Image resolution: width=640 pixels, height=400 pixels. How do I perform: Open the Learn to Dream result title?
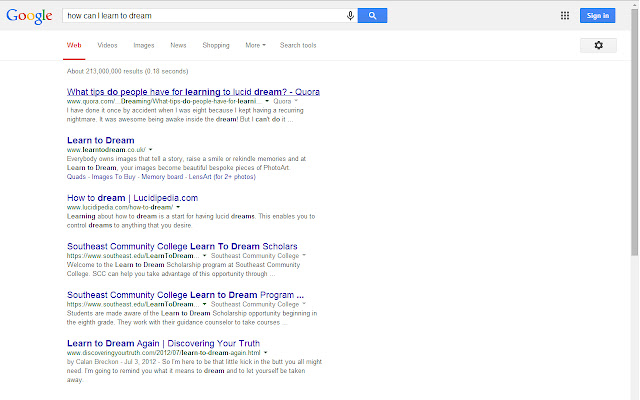(x=101, y=140)
